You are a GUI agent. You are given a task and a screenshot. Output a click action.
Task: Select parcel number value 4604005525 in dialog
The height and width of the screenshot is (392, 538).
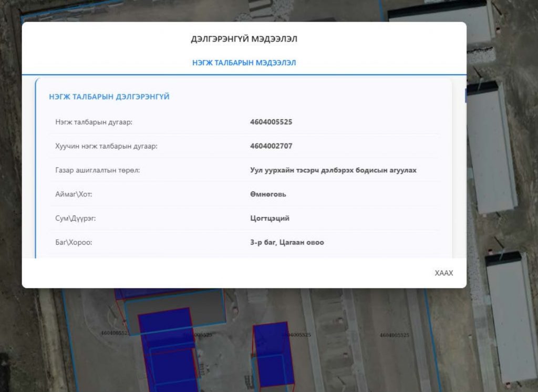click(x=271, y=122)
